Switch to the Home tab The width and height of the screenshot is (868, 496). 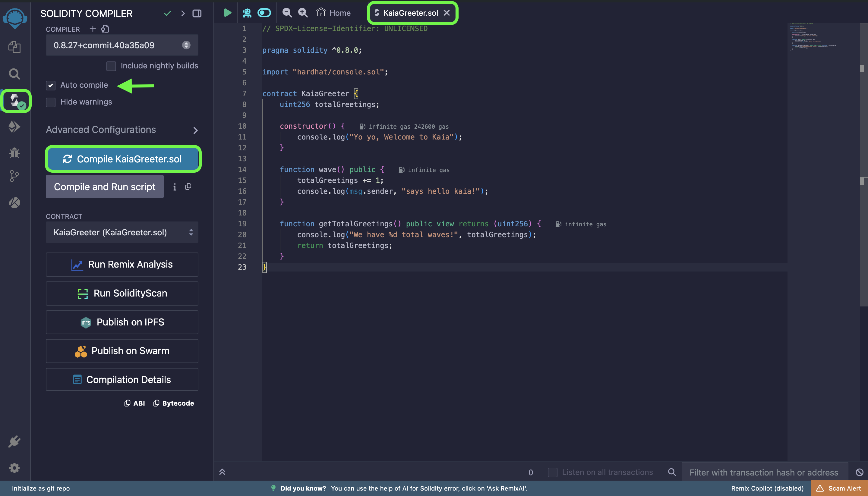pos(334,13)
